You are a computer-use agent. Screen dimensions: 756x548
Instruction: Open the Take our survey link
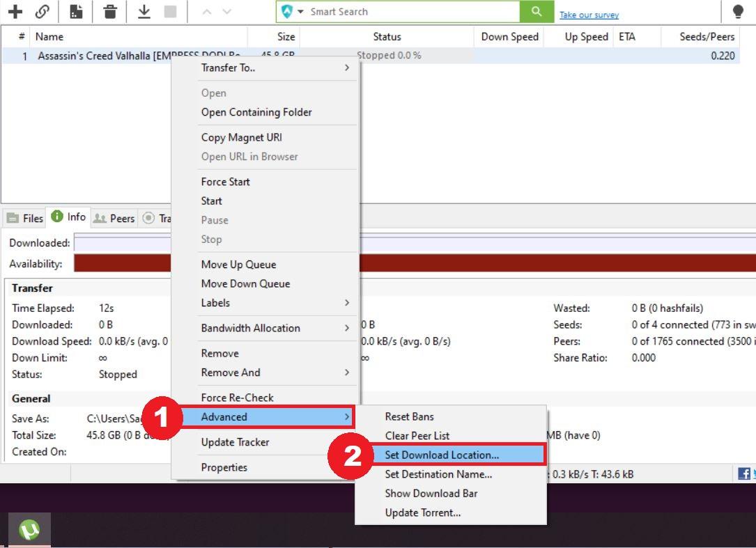point(589,15)
